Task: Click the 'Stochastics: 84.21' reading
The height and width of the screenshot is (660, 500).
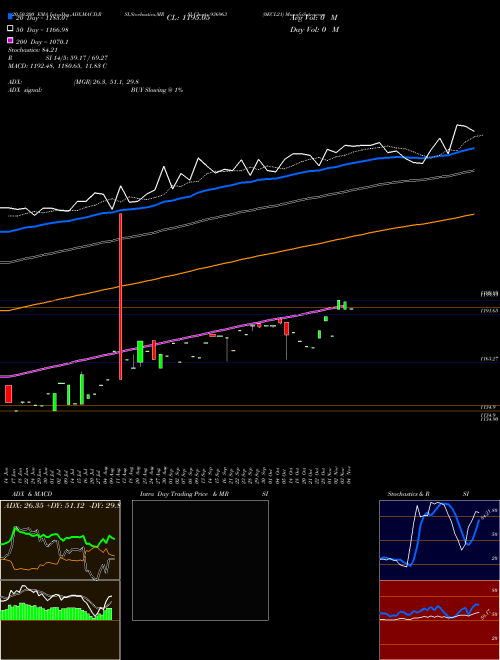Action: [x=33, y=50]
